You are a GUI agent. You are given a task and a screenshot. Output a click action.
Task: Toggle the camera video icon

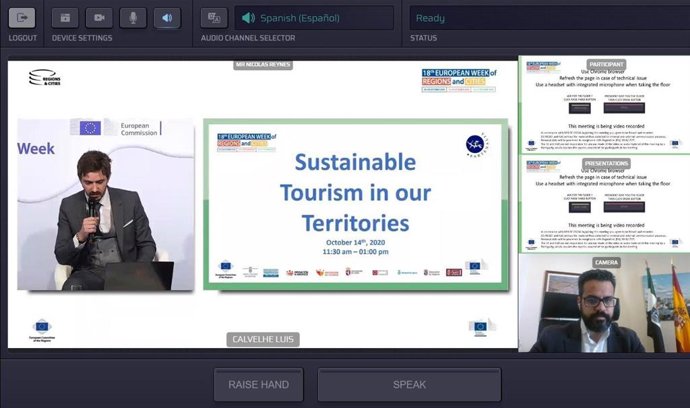point(99,18)
